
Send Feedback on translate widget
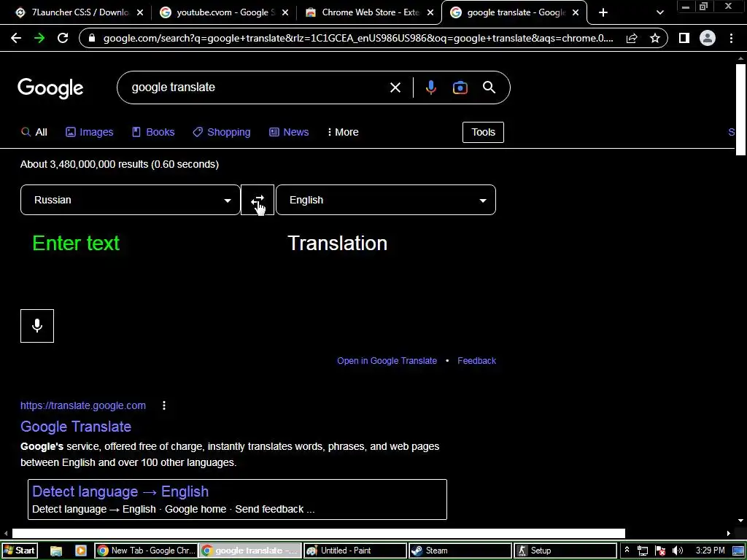pos(477,361)
